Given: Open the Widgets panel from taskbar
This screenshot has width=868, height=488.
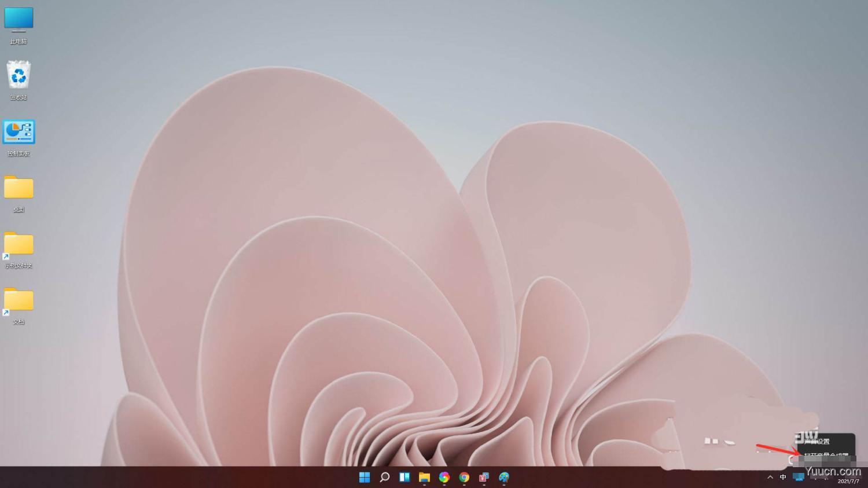Looking at the screenshot, I should tap(404, 477).
